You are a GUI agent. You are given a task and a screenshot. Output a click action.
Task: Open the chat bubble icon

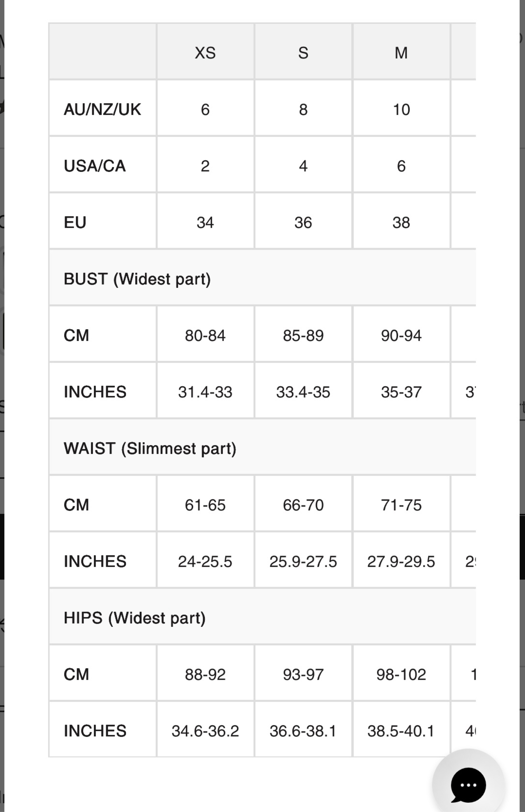click(468, 785)
